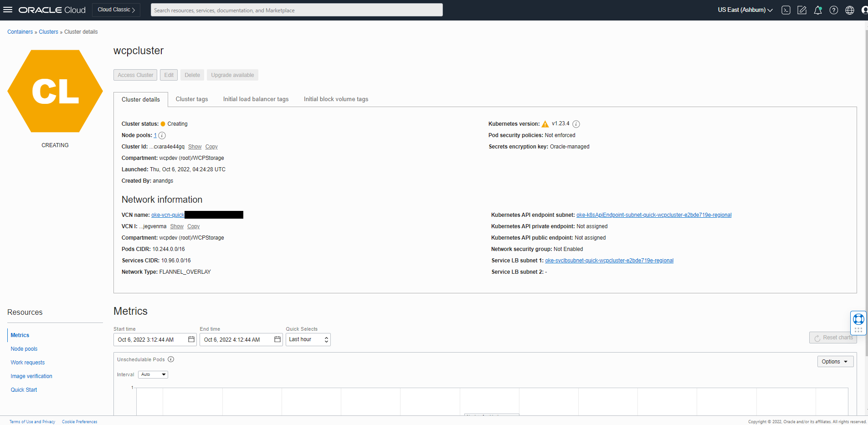The image size is (868, 425).
Task: Open the help question mark icon
Action: coord(834,10)
